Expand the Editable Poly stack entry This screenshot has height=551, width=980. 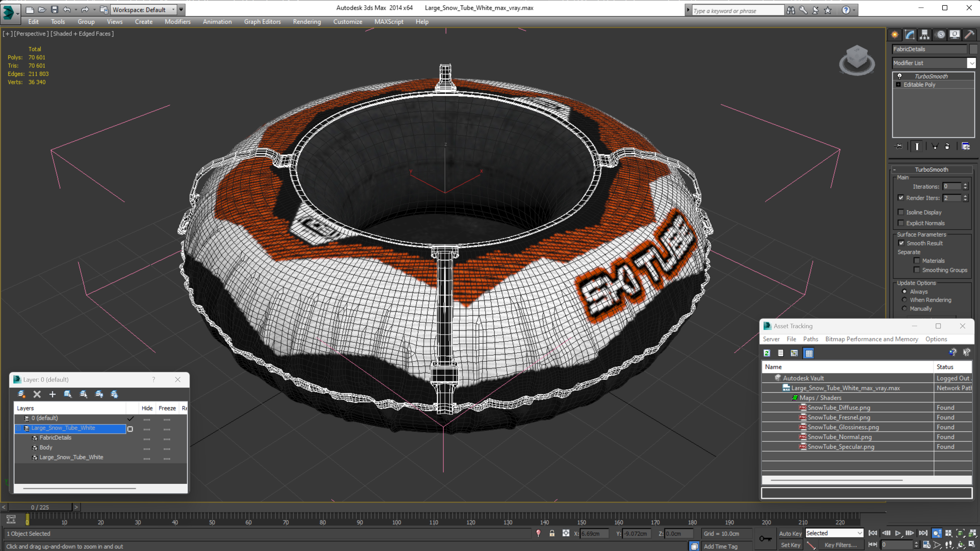pos(898,84)
